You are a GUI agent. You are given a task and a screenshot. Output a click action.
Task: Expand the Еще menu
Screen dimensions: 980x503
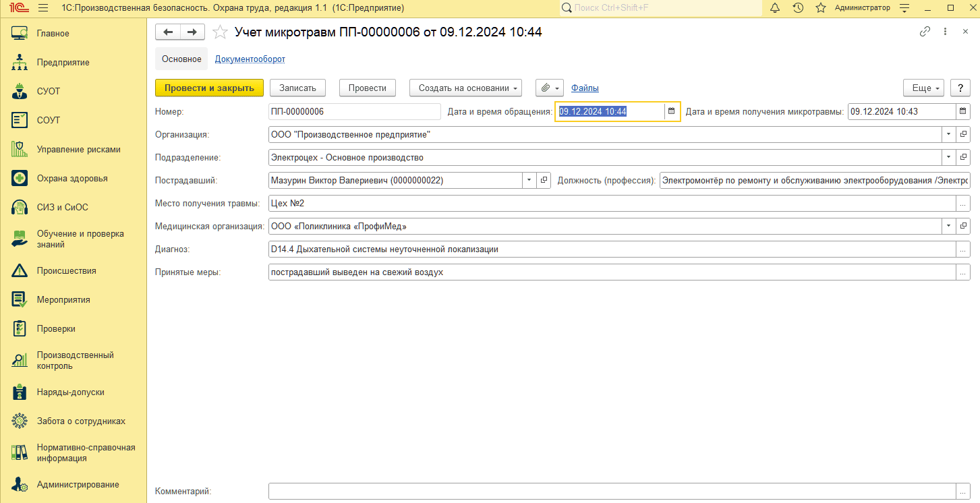[922, 88]
